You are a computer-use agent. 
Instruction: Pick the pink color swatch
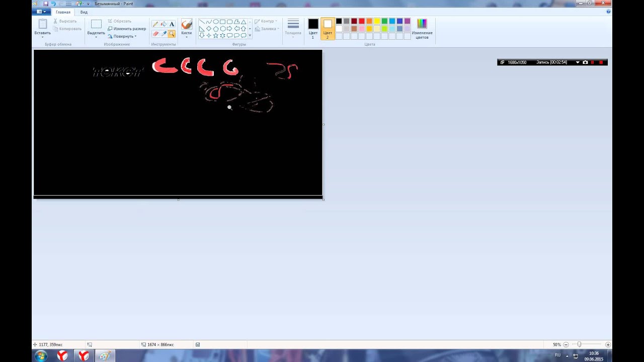pos(362,29)
